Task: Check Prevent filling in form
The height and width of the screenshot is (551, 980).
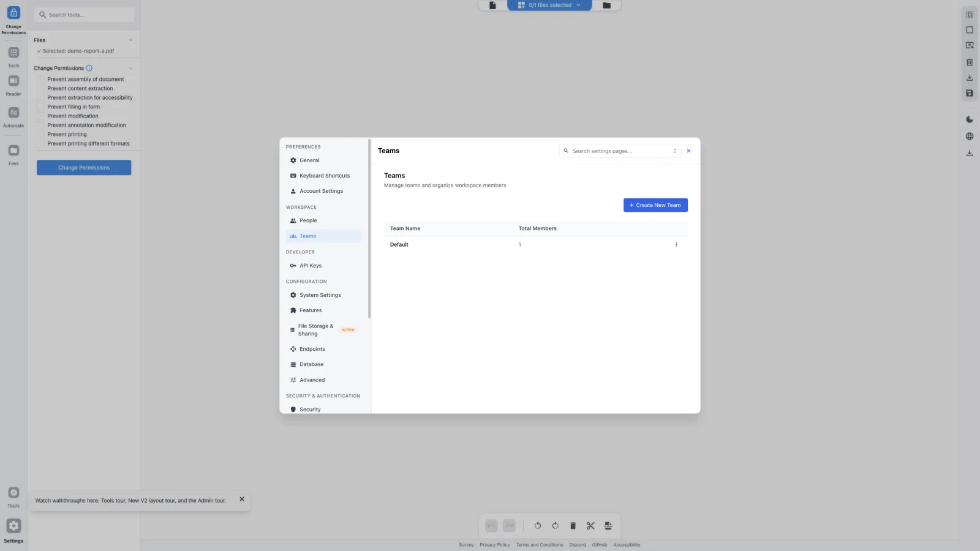Action: [x=41, y=107]
